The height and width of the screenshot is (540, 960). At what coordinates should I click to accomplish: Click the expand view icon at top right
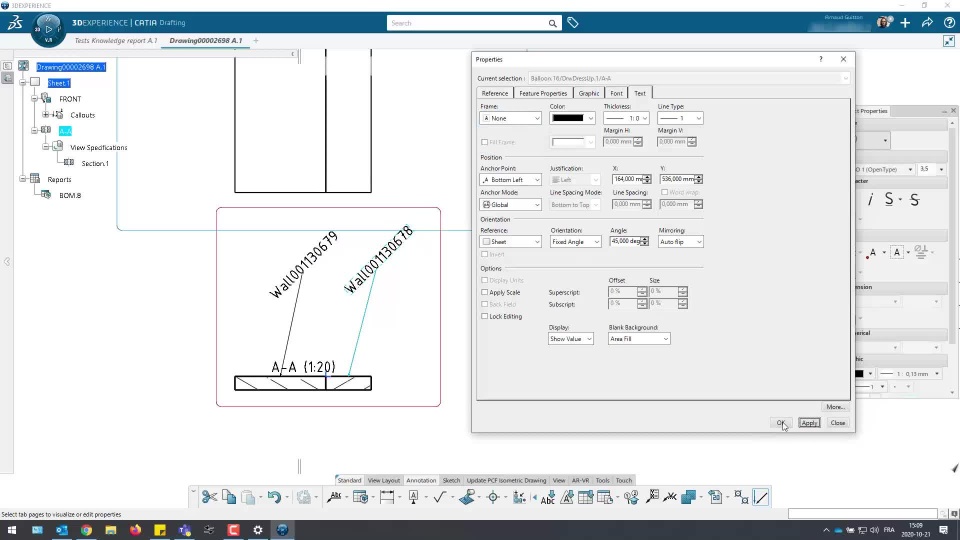coord(948,41)
